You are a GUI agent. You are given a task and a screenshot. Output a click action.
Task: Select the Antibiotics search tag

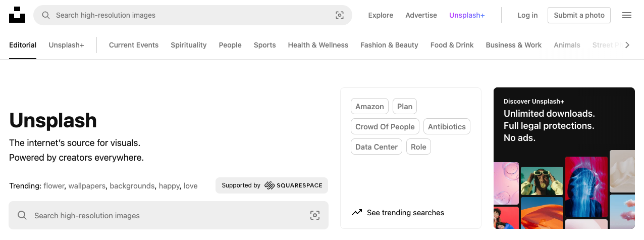point(447,126)
